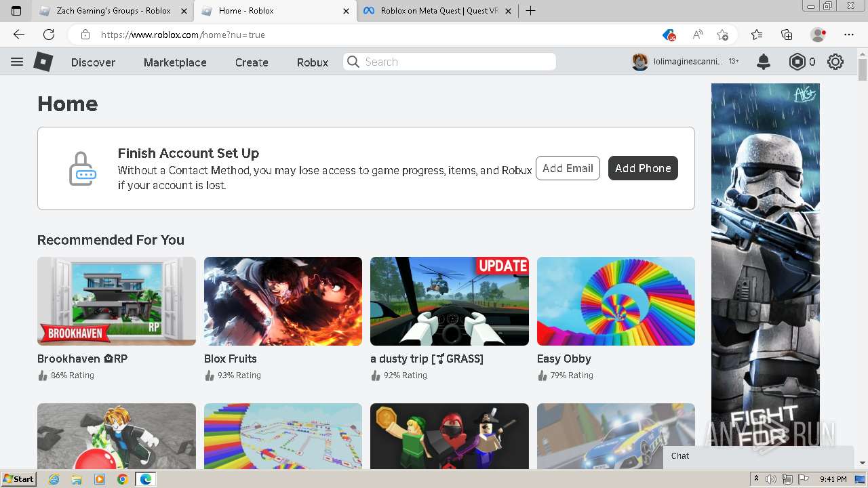
Task: Click the system tray volume icon
Action: click(x=771, y=479)
